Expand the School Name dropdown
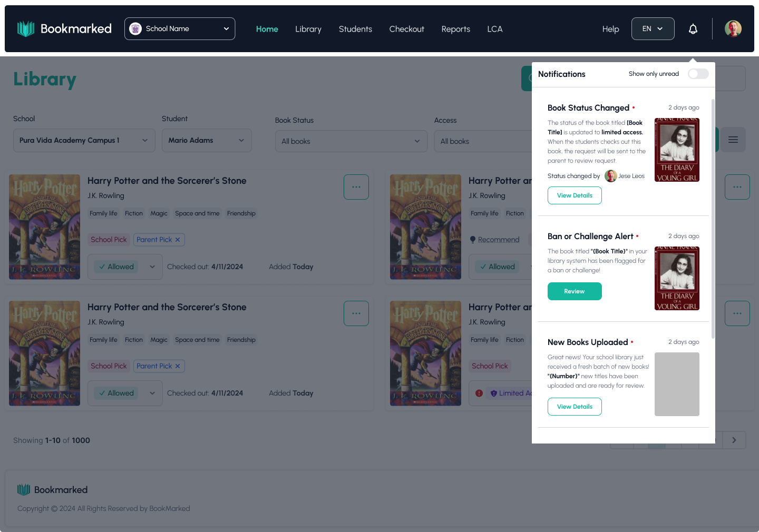759x532 pixels. pos(180,29)
